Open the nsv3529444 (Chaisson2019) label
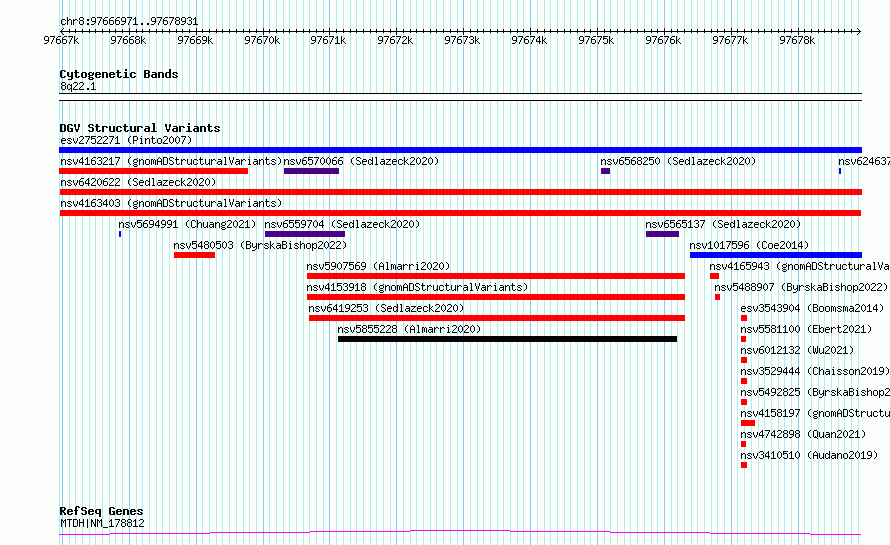Viewport: 890px width, 545px height. point(815,371)
